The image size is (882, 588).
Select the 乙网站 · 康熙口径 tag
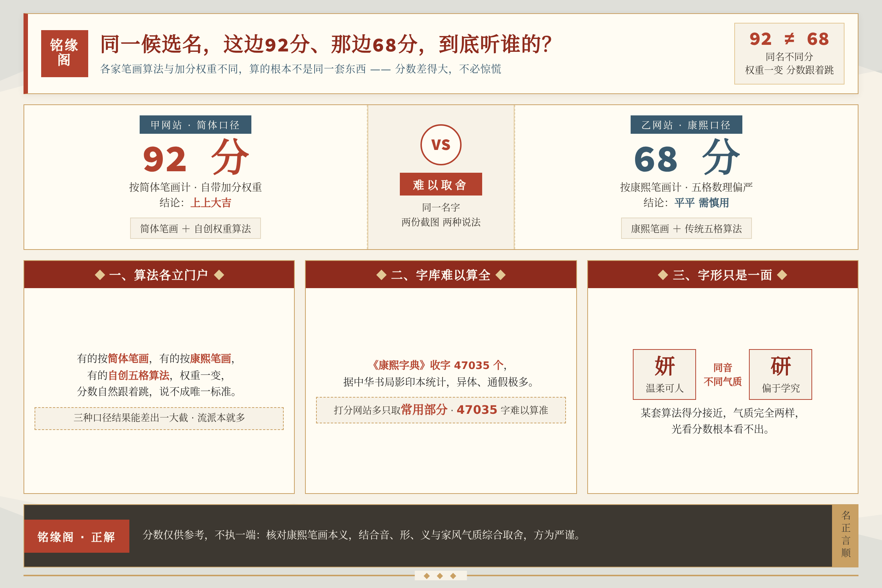[x=686, y=125]
